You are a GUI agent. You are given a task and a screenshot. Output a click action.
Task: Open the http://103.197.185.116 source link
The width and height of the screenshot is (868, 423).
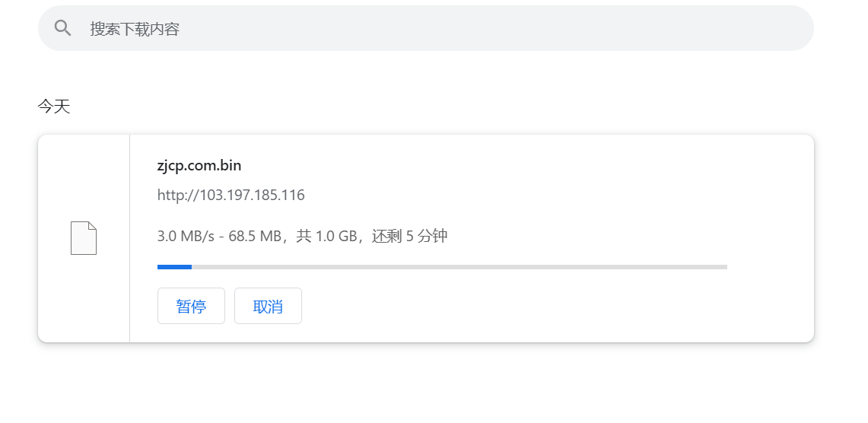point(231,195)
